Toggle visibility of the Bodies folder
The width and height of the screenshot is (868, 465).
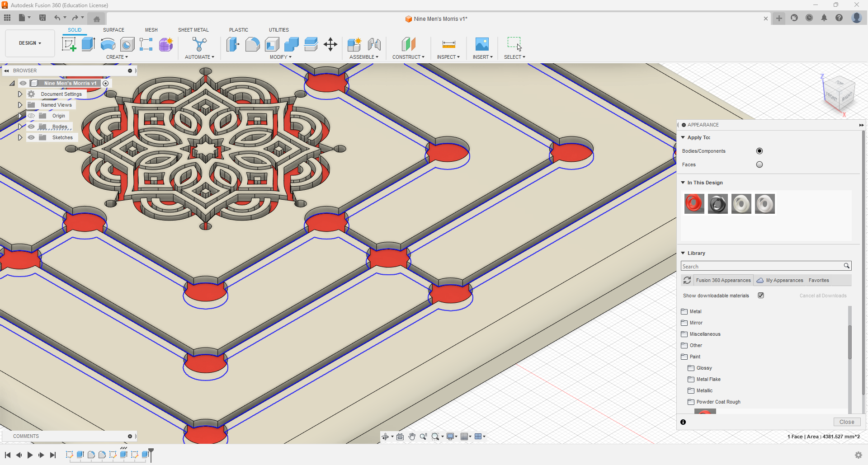click(x=31, y=127)
